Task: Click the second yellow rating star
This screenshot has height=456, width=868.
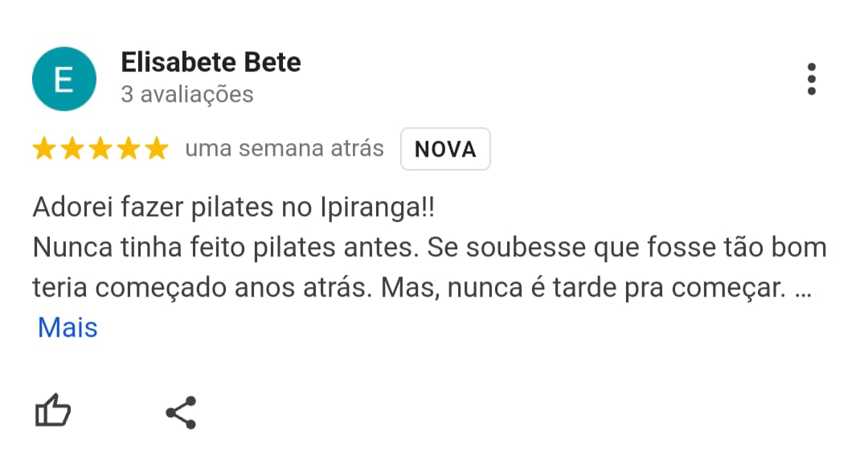Action: click(72, 149)
